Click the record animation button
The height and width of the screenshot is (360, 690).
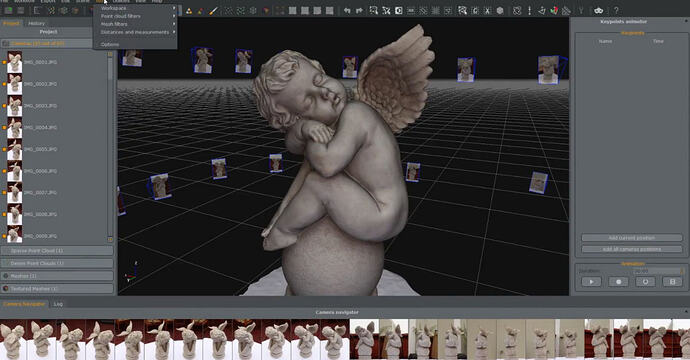618,282
